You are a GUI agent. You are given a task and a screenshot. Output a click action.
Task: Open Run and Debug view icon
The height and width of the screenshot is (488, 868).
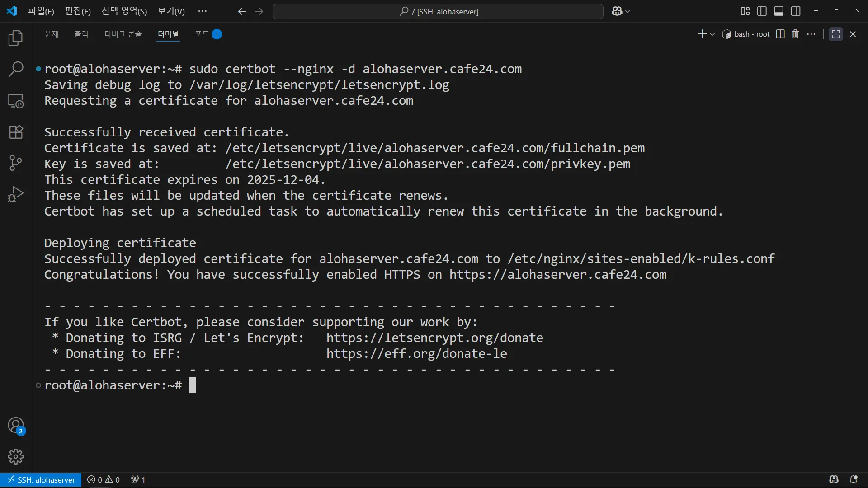[16, 194]
